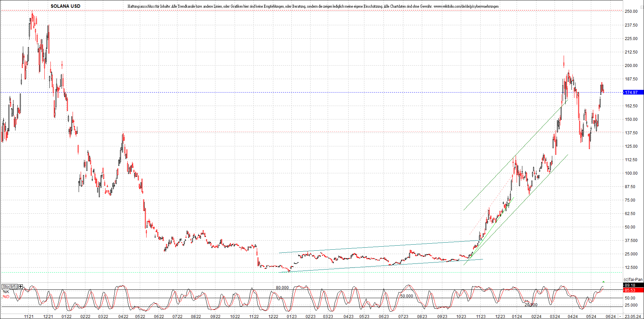Click the 237.50 price axis label
The image size is (644, 319).
(x=631, y=25)
